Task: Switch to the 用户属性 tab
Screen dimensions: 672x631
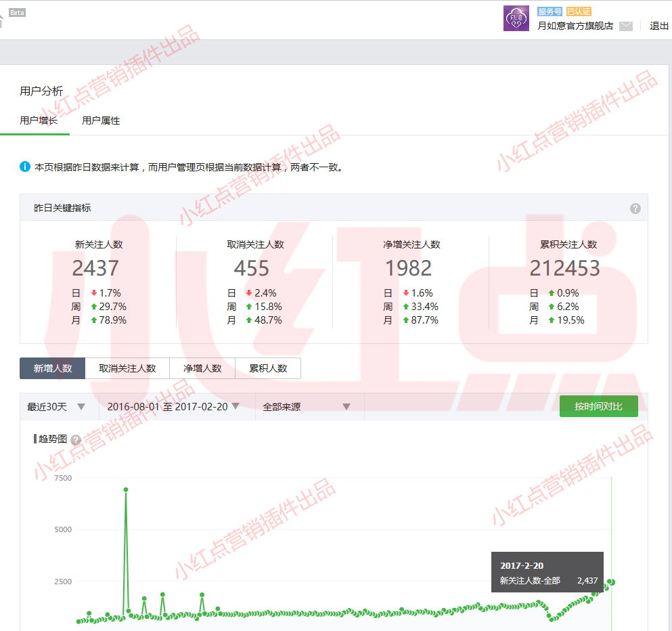Action: [101, 121]
